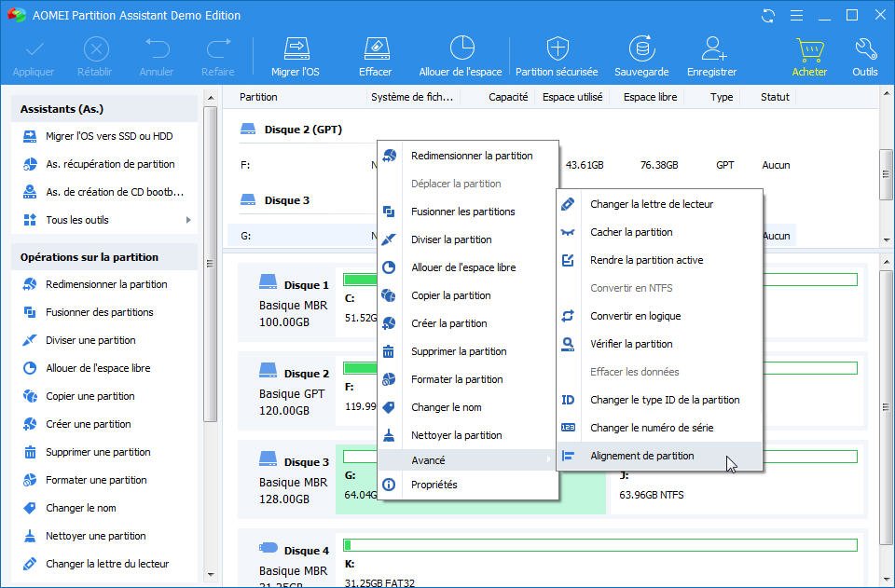This screenshot has height=588, width=895.
Task: Choose Changer le numéro de série
Action: (x=659, y=428)
